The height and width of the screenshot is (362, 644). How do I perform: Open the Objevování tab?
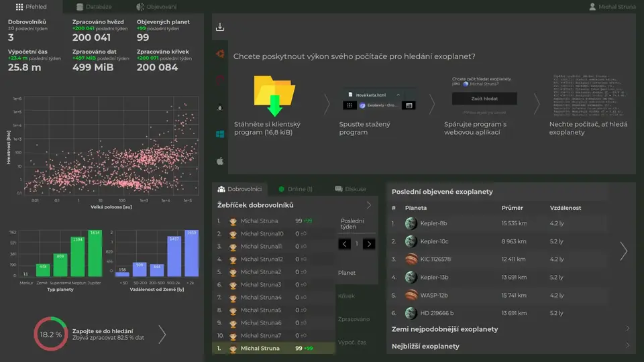click(156, 7)
